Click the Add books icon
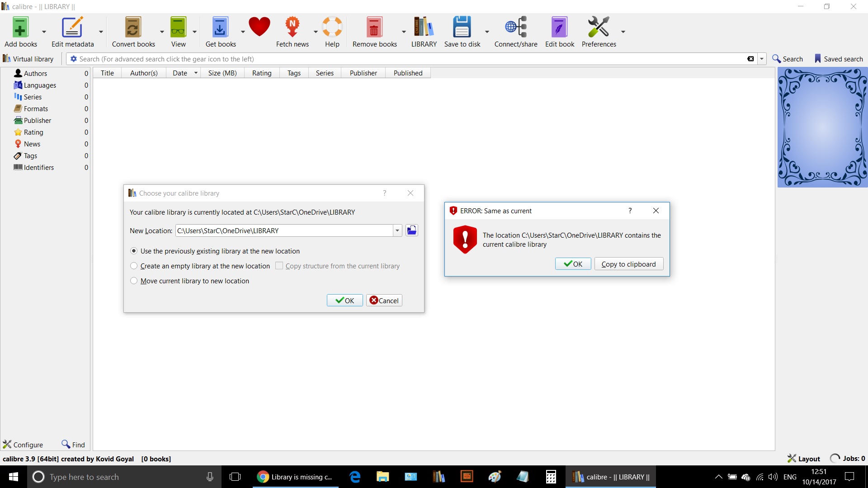 (x=20, y=28)
